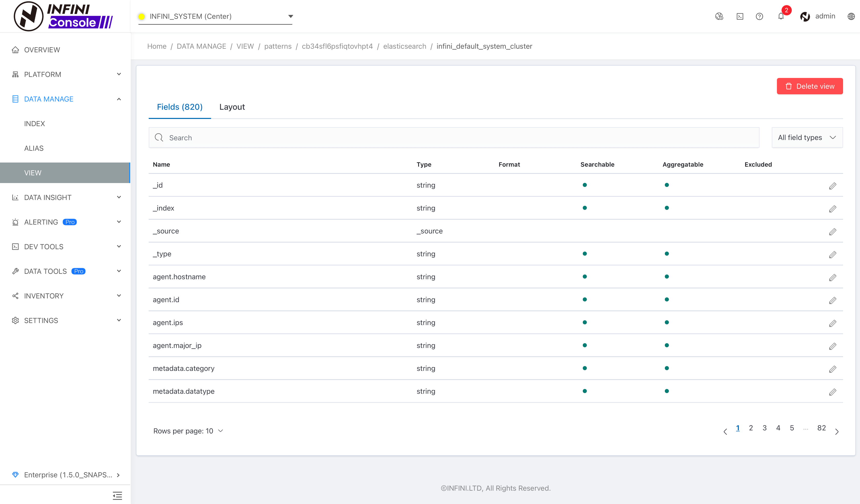The width and height of the screenshot is (860, 504).
Task: Open the dev console terminal icon in header
Action: [740, 16]
